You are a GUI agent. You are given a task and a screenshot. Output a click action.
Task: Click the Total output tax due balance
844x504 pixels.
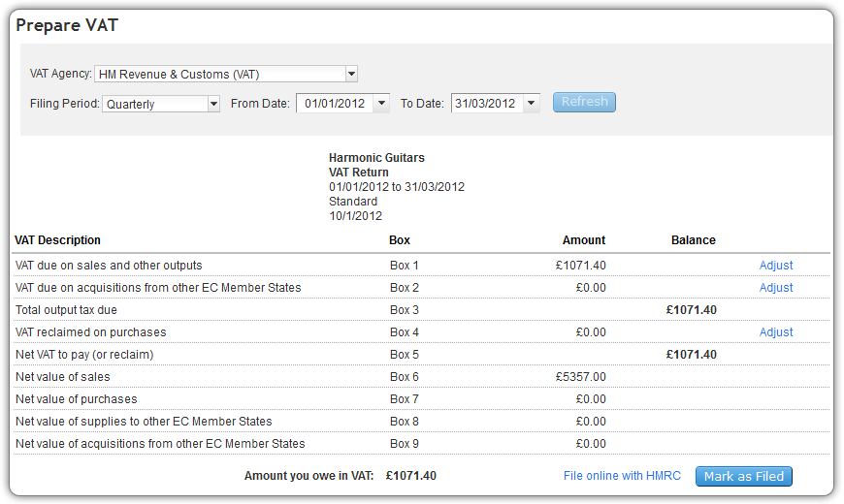691,310
